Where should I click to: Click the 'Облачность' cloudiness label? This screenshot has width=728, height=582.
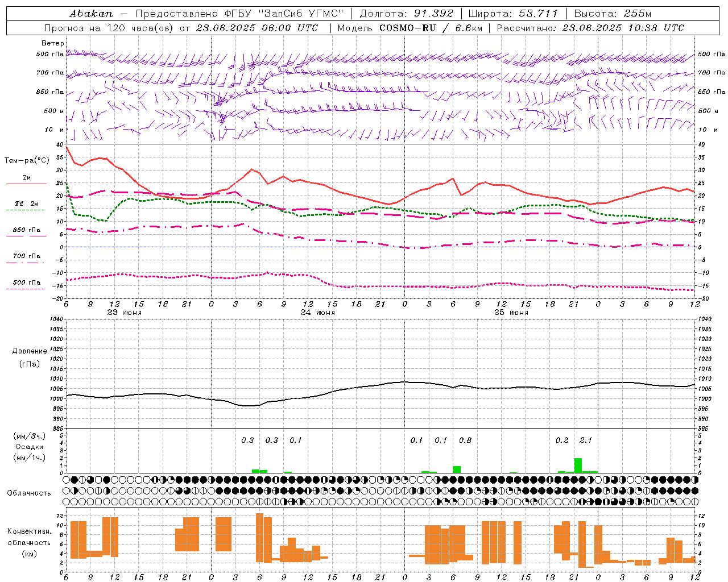[x=29, y=493]
